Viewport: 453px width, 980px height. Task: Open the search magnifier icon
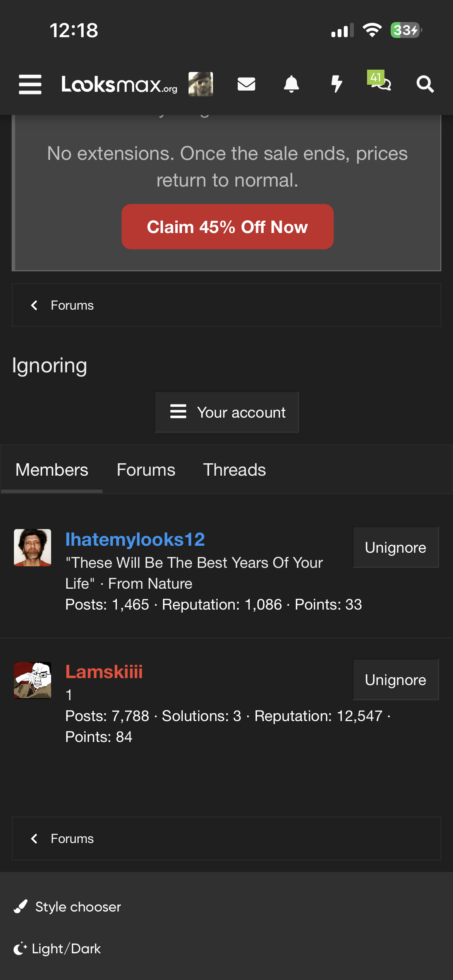tap(425, 84)
